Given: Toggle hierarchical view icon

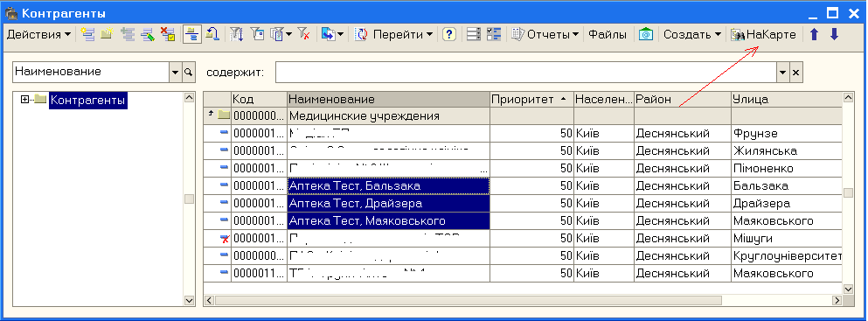Looking at the screenshot, I should click(x=191, y=34).
